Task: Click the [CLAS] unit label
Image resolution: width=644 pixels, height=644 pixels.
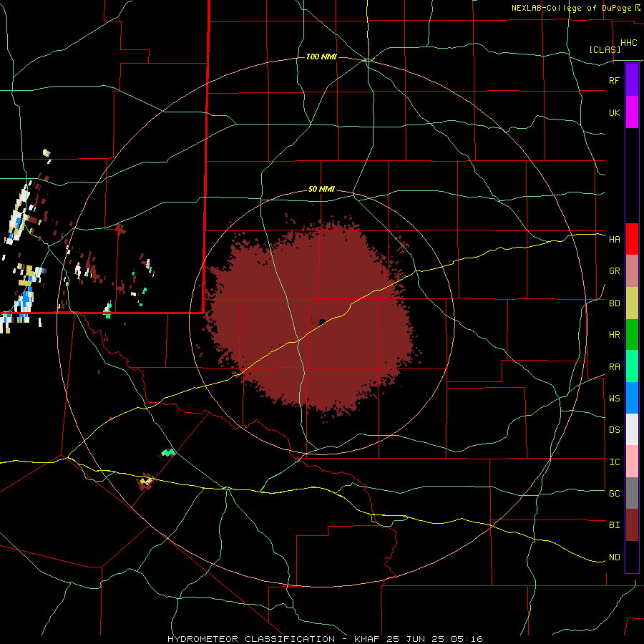Action: [605, 49]
